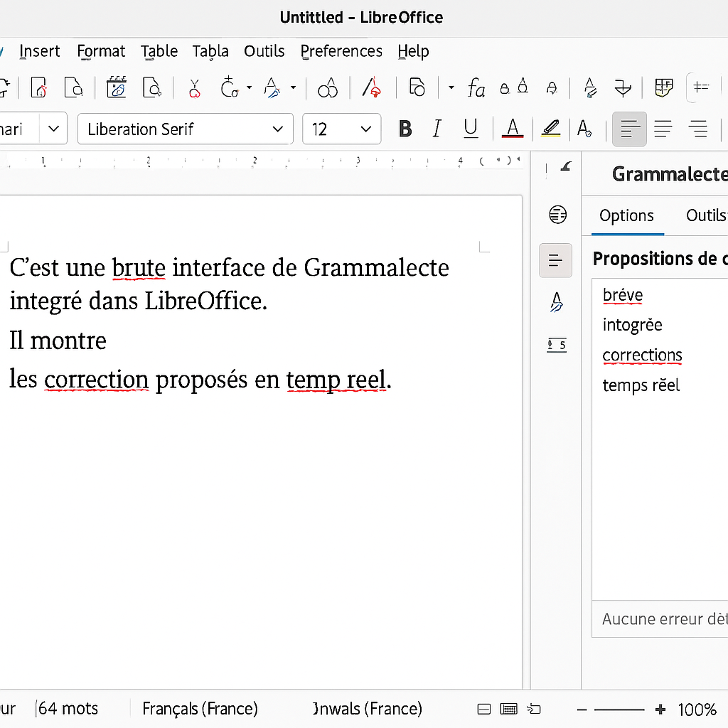Image resolution: width=728 pixels, height=728 pixels.
Task: Click the zoom in plus button
Action: 660,710
